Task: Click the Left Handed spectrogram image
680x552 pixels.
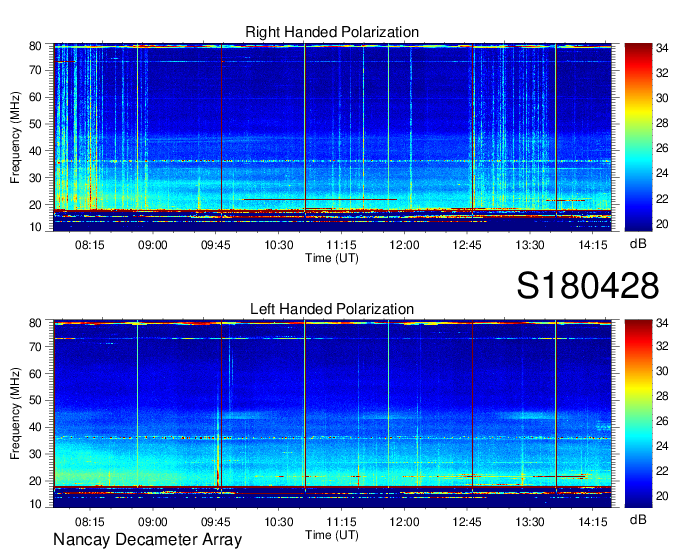Action: (332, 414)
